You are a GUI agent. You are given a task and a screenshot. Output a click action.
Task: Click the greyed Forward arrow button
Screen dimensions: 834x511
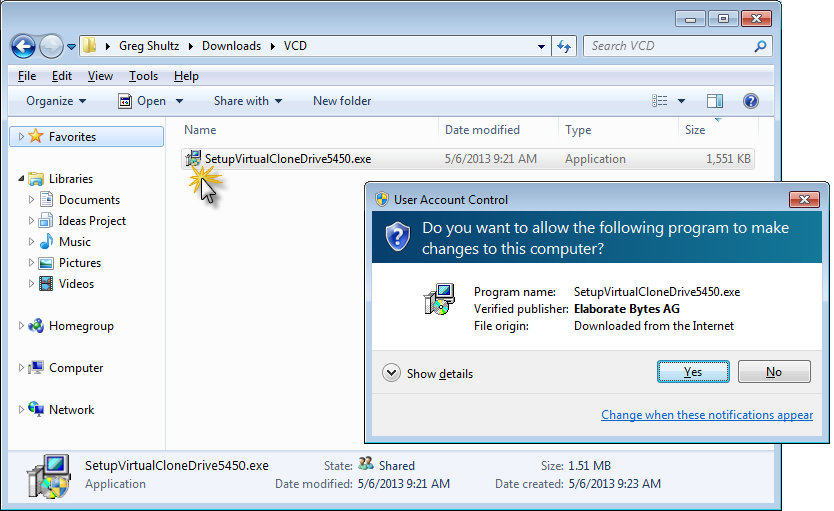[x=52, y=46]
